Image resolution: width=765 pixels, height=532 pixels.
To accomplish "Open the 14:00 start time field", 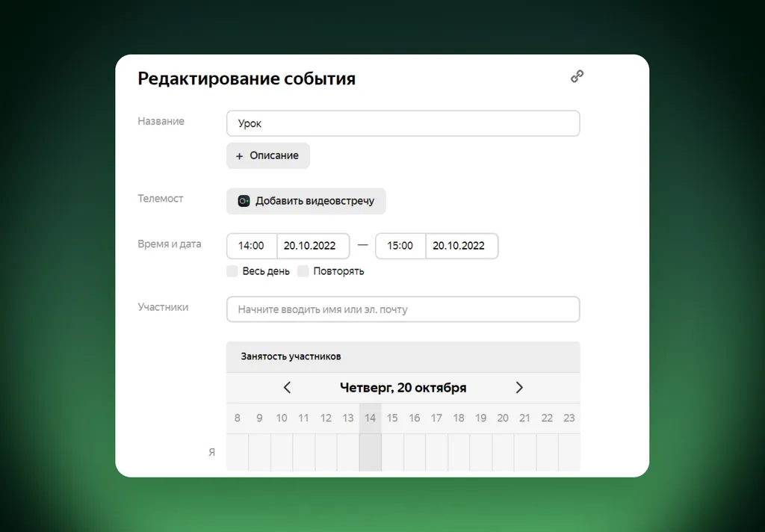I will pos(252,246).
